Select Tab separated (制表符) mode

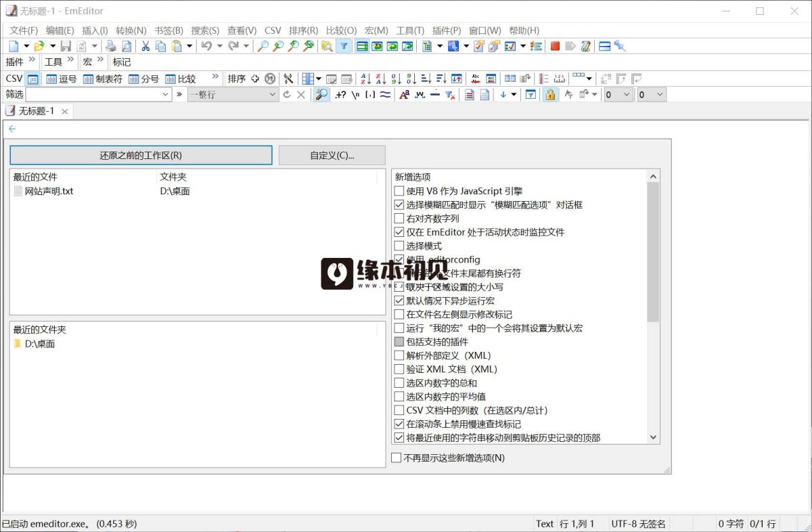pyautogui.click(x=103, y=79)
